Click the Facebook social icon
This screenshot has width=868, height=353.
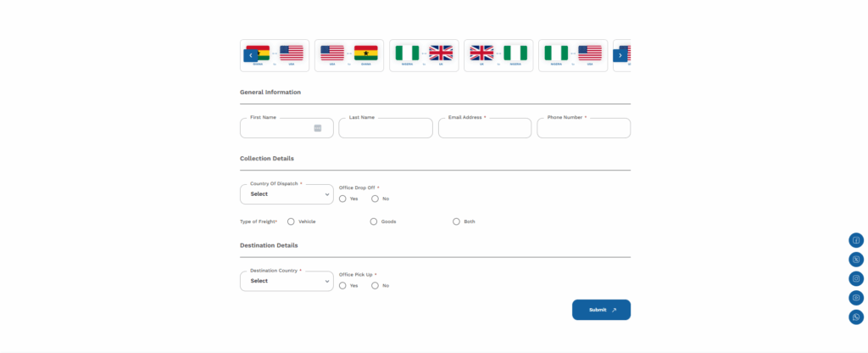click(856, 240)
